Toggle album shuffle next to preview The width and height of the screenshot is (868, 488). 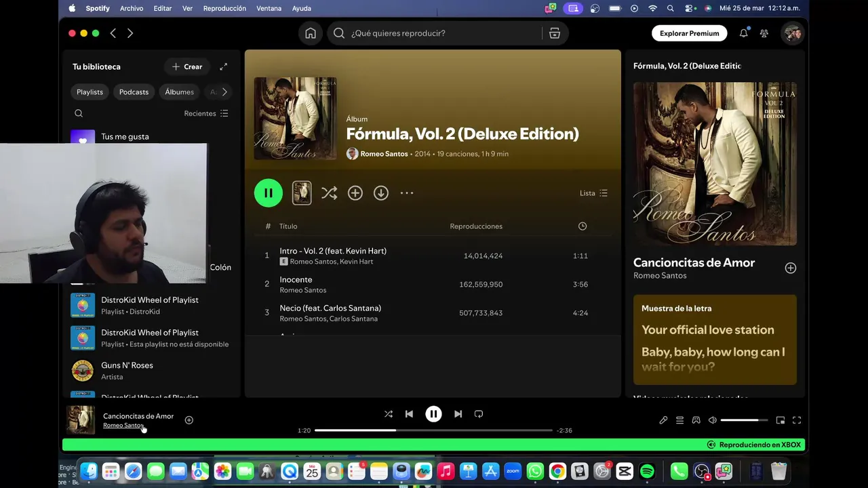(329, 193)
